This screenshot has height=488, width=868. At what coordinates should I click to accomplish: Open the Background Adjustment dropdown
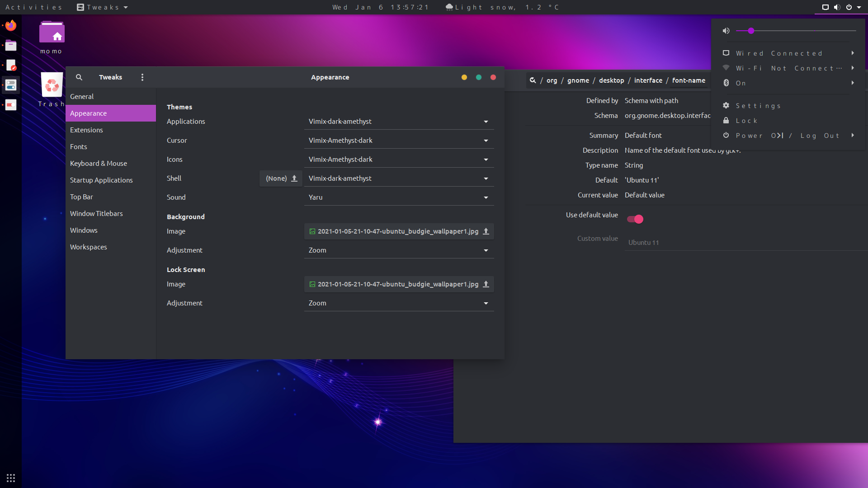[x=399, y=250]
